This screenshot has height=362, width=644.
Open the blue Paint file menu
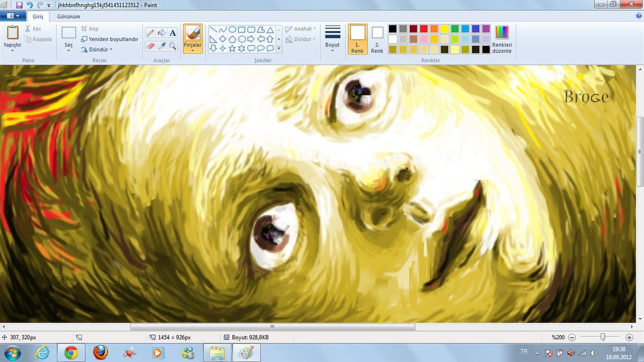(x=13, y=16)
